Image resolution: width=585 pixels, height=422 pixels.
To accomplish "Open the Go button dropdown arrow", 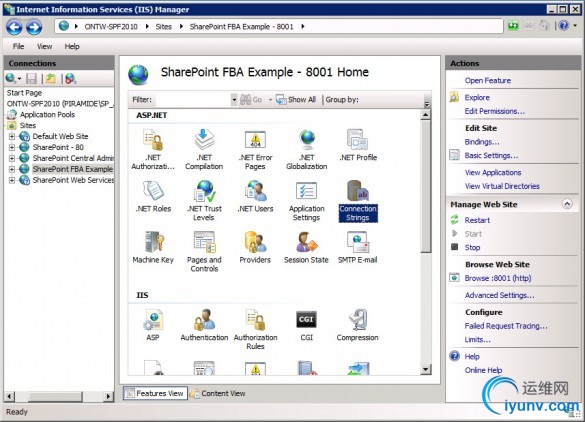I will coord(270,100).
